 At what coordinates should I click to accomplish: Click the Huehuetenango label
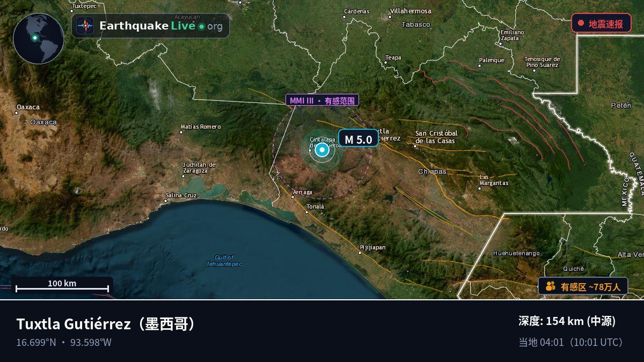517,253
